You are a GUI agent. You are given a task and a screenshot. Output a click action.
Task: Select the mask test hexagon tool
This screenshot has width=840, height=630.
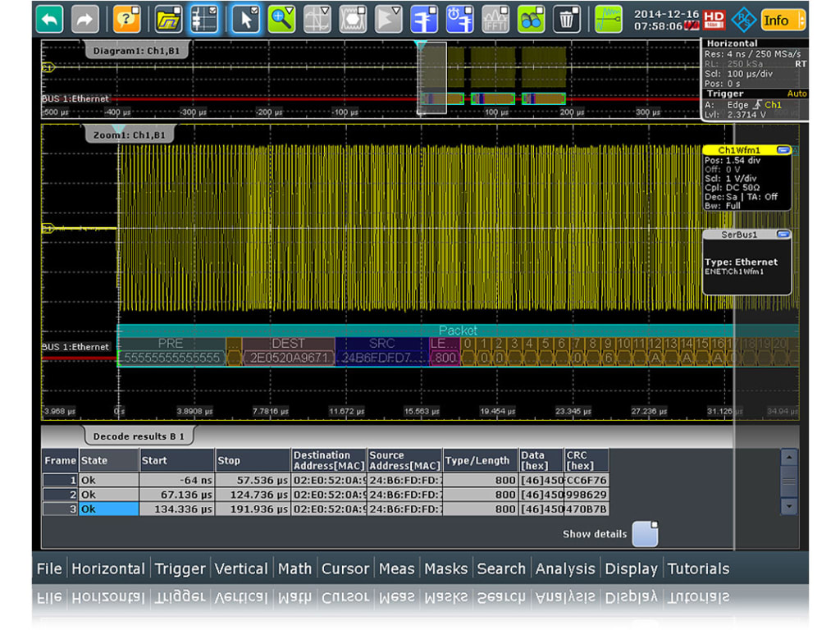coord(353,20)
